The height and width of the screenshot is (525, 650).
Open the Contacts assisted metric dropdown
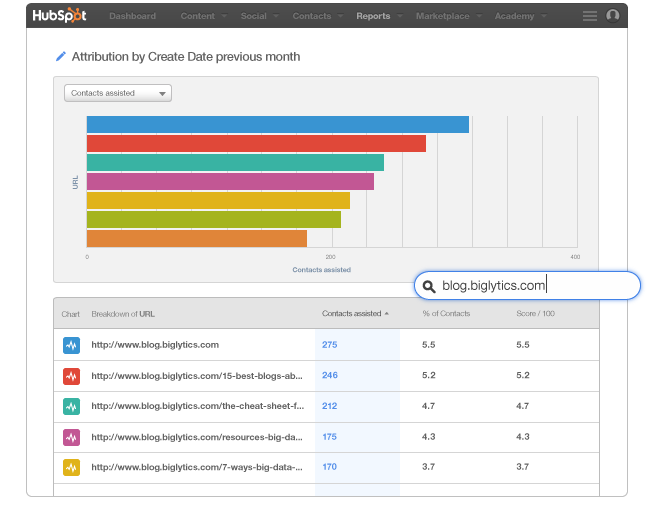click(118, 93)
